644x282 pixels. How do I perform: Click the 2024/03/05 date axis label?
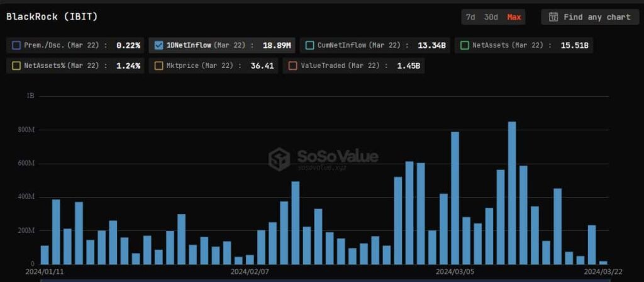[x=455, y=272]
